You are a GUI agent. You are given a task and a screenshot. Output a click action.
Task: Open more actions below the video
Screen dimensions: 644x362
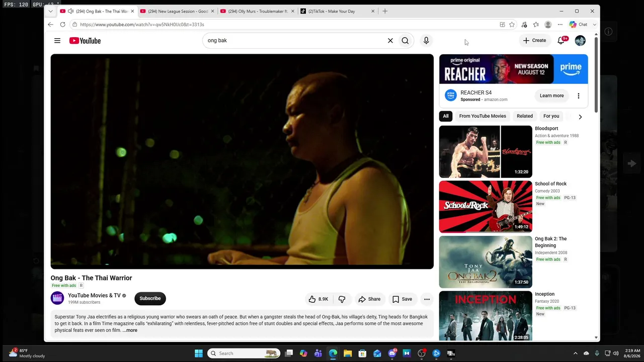pyautogui.click(x=427, y=299)
